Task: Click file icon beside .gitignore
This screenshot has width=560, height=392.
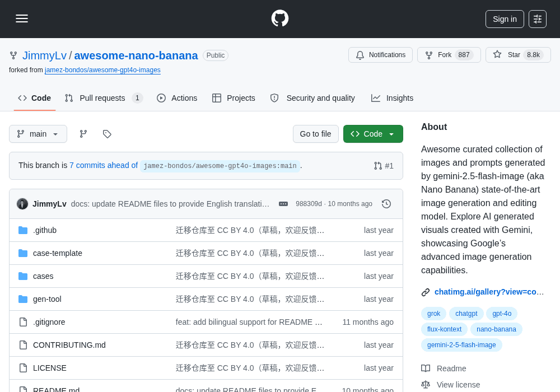Action: (x=23, y=322)
